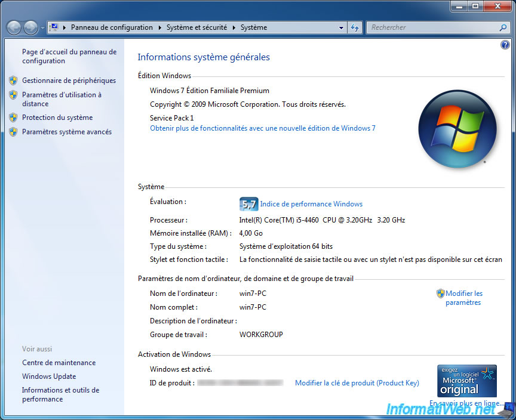Select Panneau de configuration in the address bar
The height and width of the screenshot is (420, 516).
pos(112,27)
